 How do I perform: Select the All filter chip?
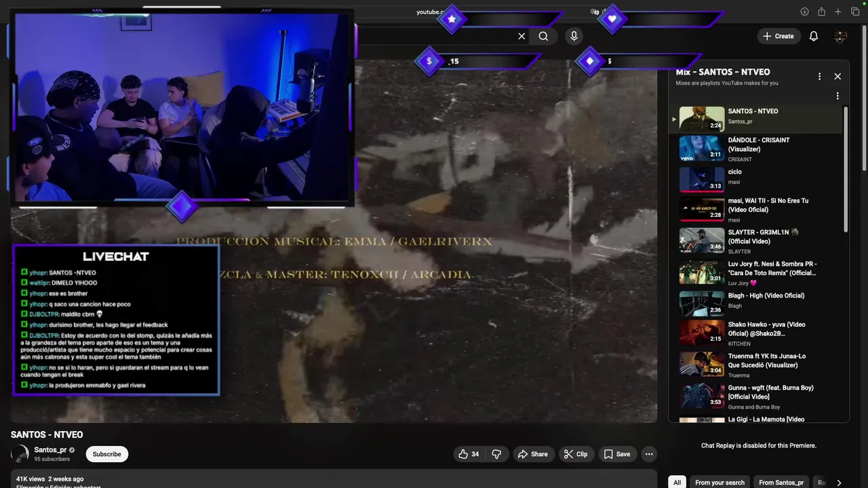[x=676, y=483]
